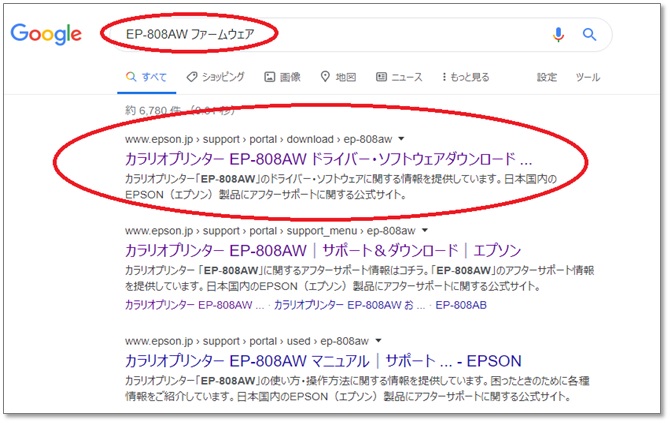Expand dropdown arrow next to used › ep-808aw URL

[378, 341]
